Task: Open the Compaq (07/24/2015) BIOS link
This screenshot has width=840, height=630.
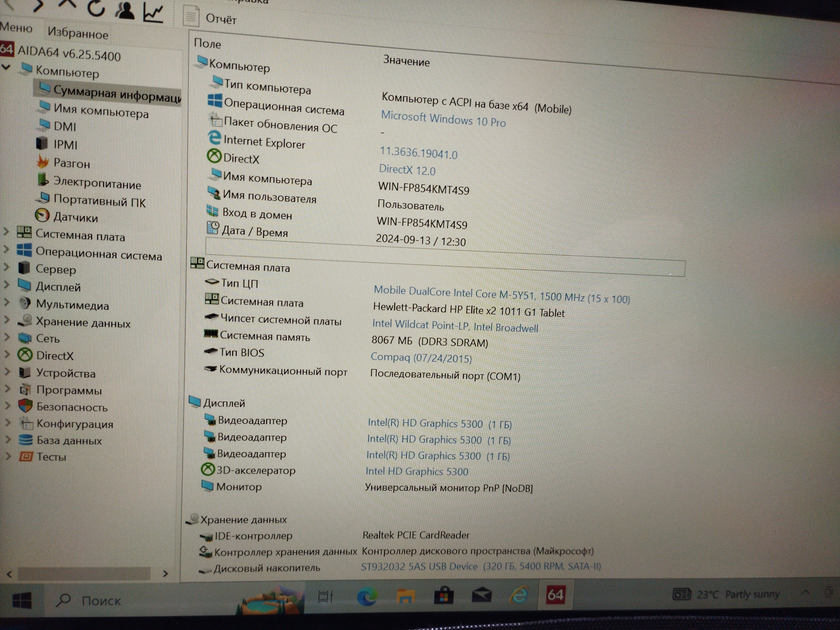Action: (x=421, y=357)
